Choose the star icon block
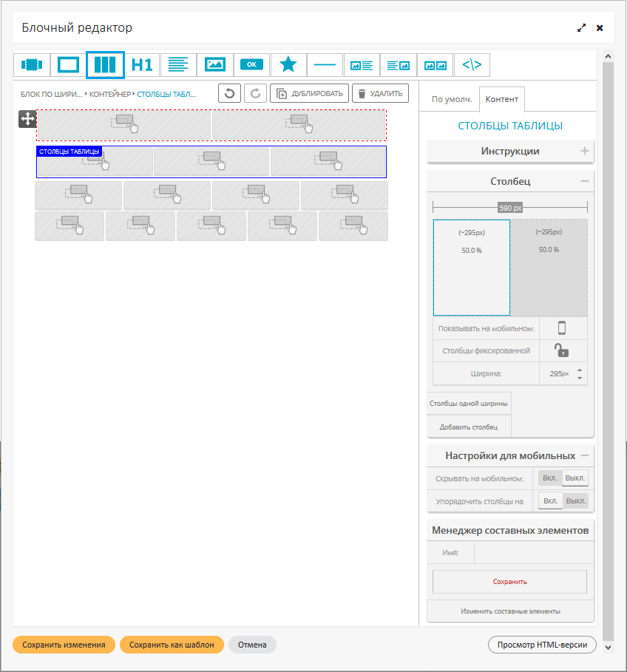Screen dimensions: 627x672 (288, 65)
